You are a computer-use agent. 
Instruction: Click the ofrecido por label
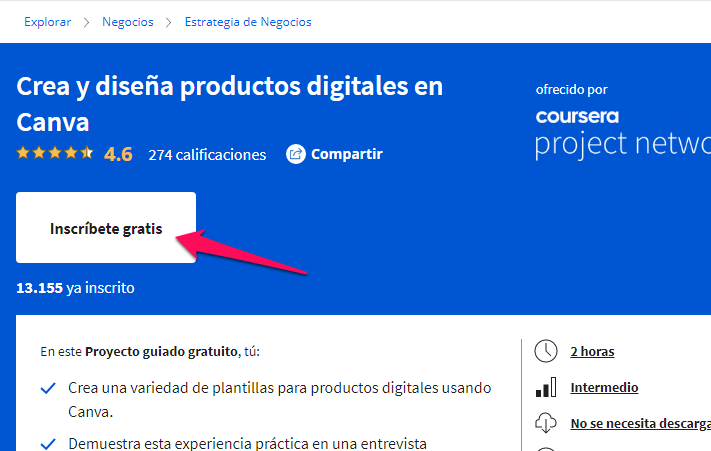pyautogui.click(x=571, y=90)
